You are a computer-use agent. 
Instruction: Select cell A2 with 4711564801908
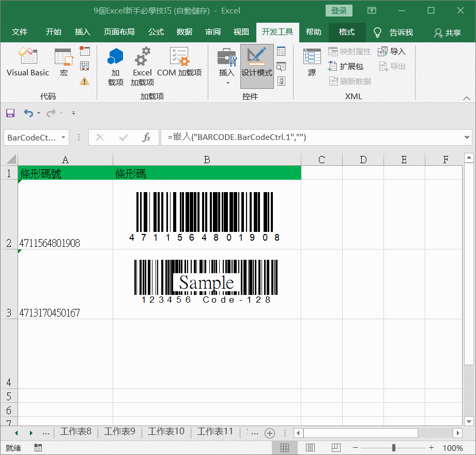coord(65,214)
